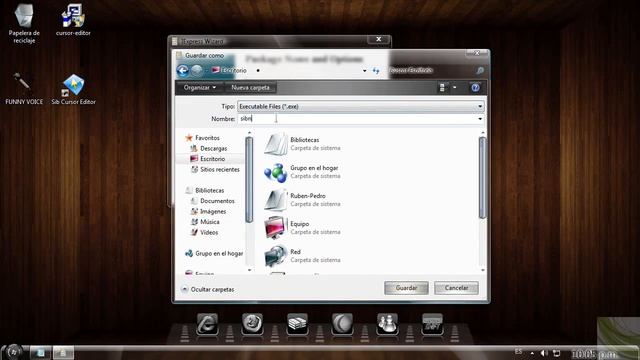Change view with the view icon
The height and width of the screenshot is (360, 640).
point(442,87)
